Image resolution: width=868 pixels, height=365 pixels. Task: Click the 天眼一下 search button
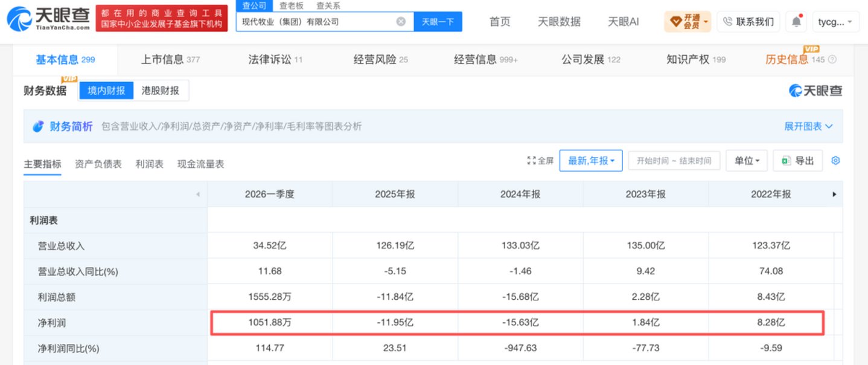[438, 22]
